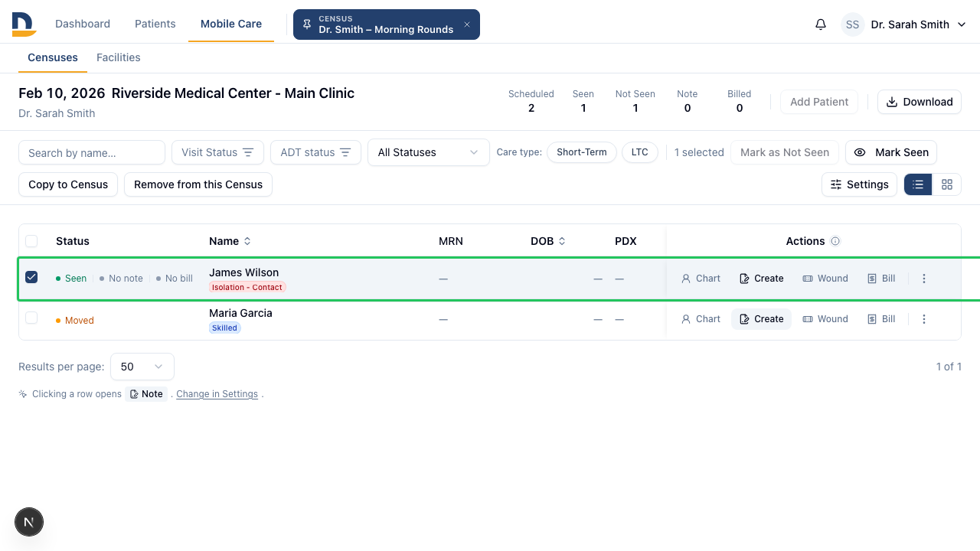Viewport: 980px width, 551px height.
Task: Click the Actions info icon
Action: pyautogui.click(x=835, y=241)
